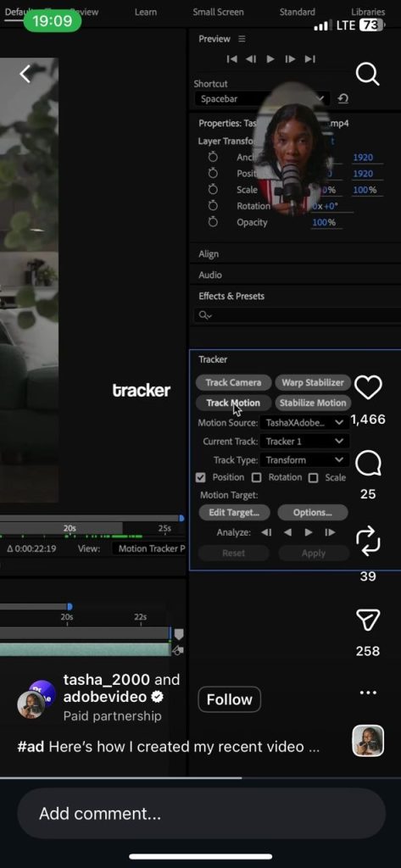Screen dimensions: 401x868
Task: Click Track Camera button
Action: [x=233, y=382]
